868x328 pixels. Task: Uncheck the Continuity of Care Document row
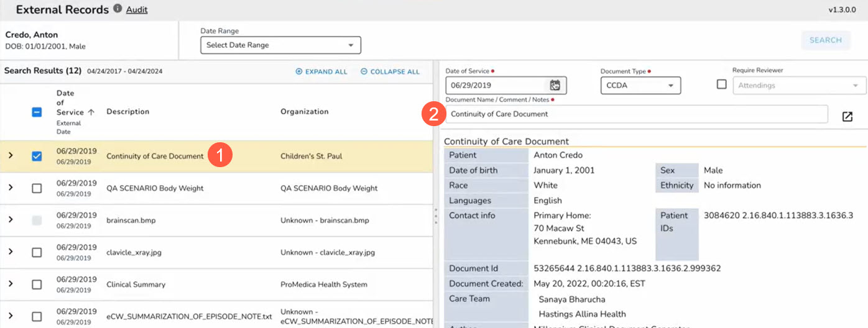[37, 157]
